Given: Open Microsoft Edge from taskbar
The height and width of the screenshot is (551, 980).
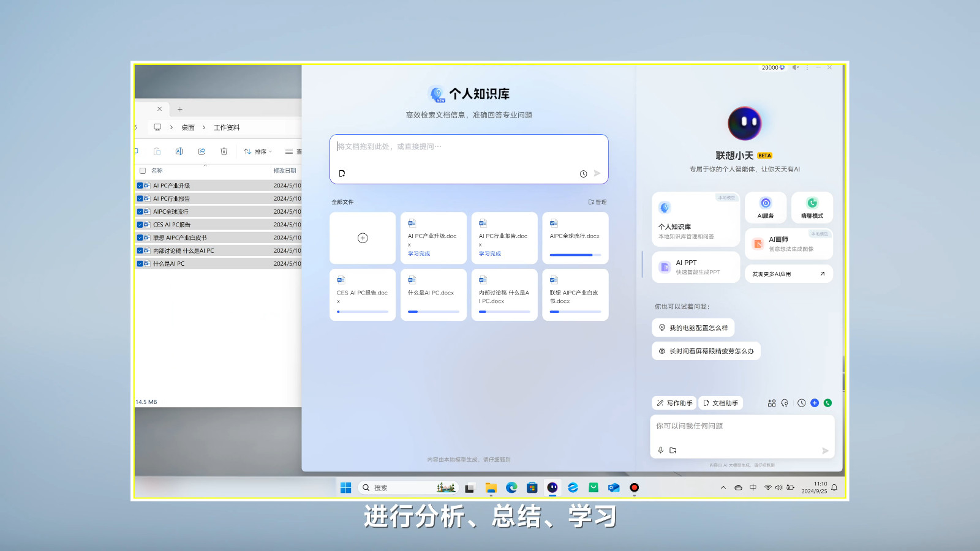Looking at the screenshot, I should (x=511, y=487).
